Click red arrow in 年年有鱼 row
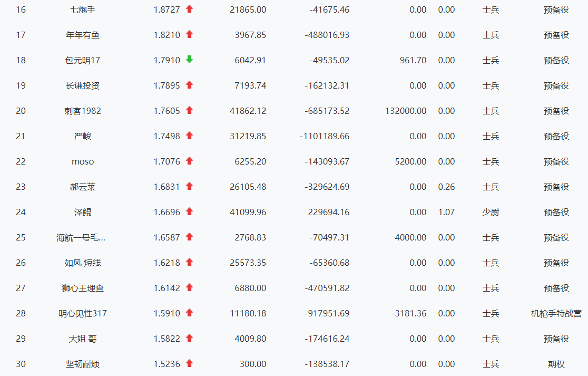The height and width of the screenshot is (376, 588). [x=190, y=35]
